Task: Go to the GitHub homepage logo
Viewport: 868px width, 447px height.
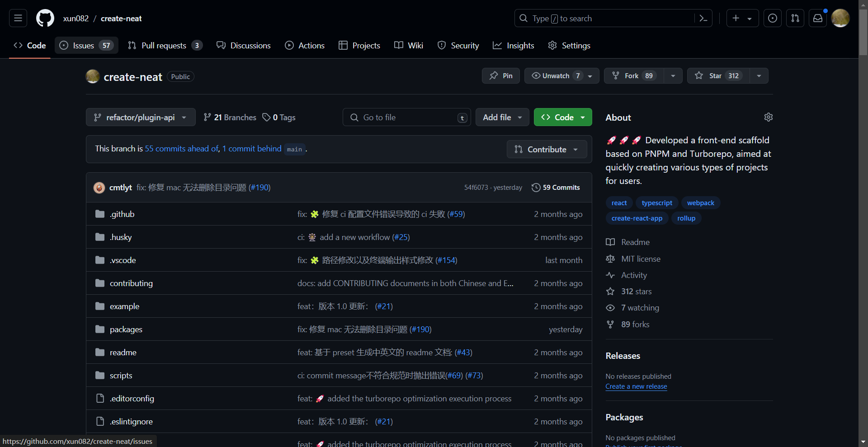Action: (45, 18)
